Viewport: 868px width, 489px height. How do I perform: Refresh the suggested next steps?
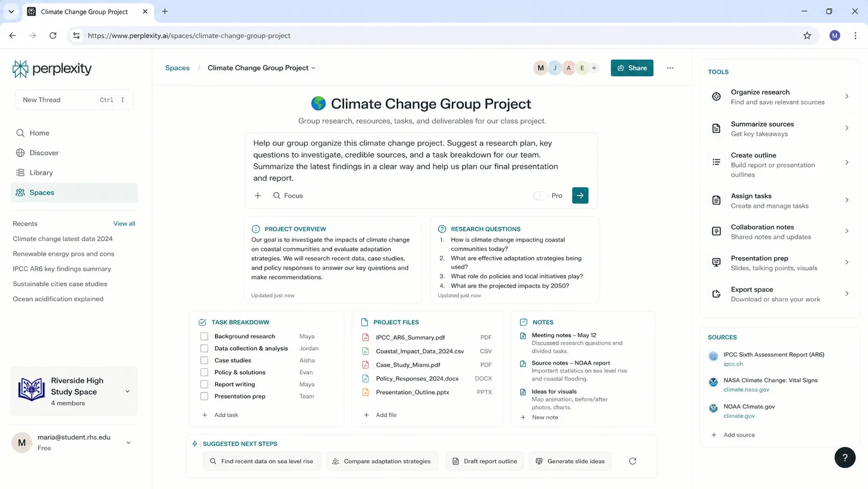pyautogui.click(x=632, y=461)
